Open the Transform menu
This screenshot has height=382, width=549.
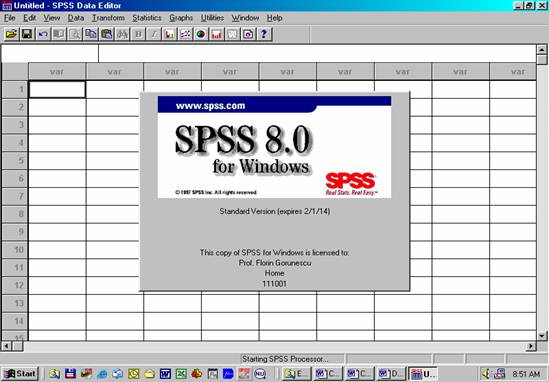(108, 18)
